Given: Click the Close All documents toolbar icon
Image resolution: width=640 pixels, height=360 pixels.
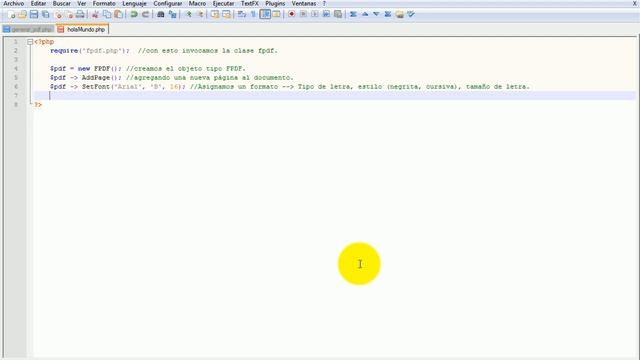Looking at the screenshot, I should click(69, 15).
